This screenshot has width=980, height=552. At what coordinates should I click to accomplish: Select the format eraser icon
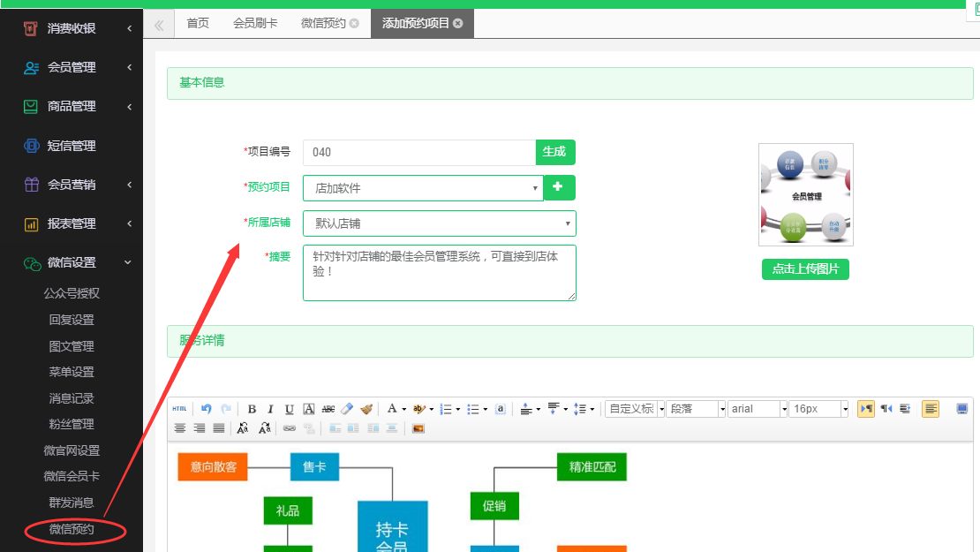347,409
